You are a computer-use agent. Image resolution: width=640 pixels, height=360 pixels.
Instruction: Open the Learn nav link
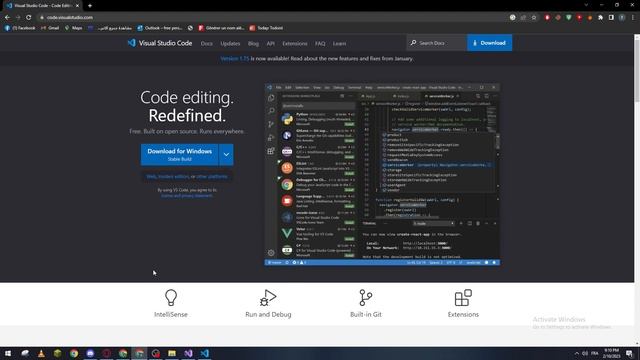(339, 43)
